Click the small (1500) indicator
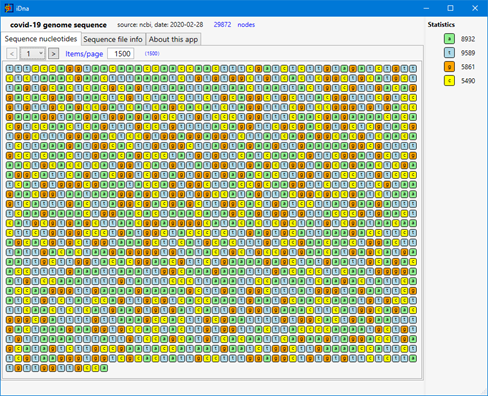 click(152, 53)
